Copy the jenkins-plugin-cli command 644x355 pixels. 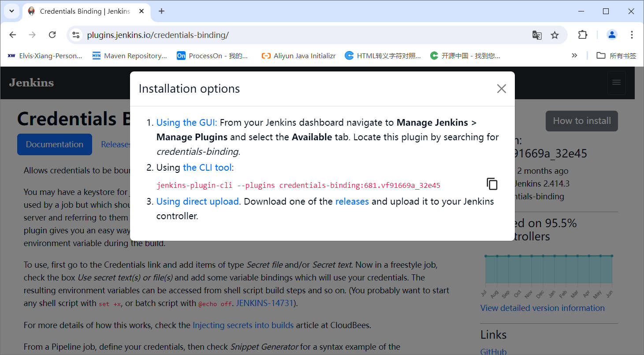(x=492, y=184)
